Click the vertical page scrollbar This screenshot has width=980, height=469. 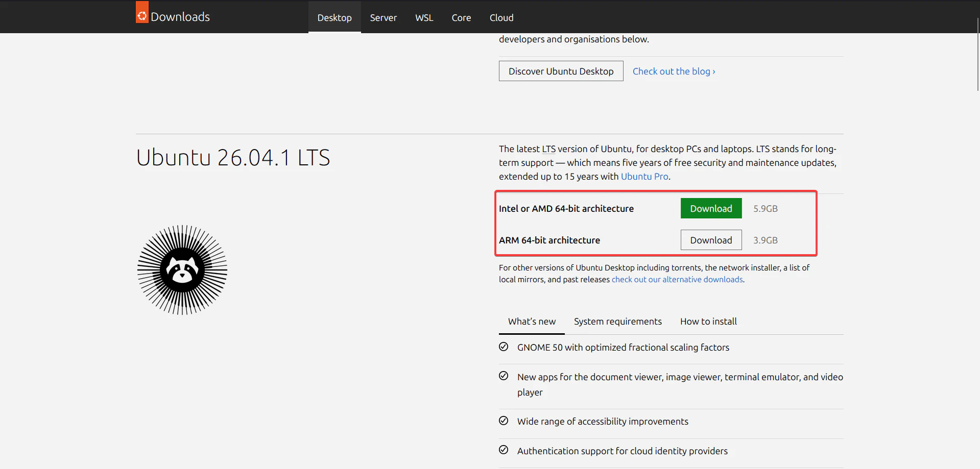coord(977,54)
